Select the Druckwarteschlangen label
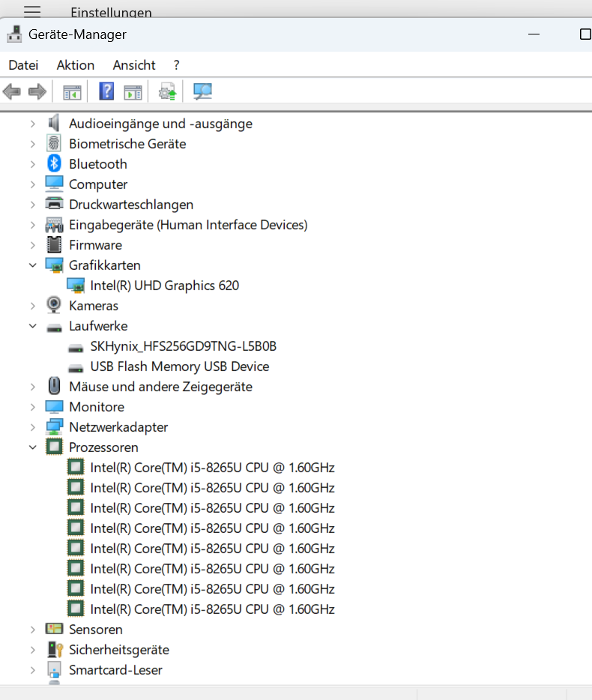Image resolution: width=592 pixels, height=700 pixels. [131, 205]
